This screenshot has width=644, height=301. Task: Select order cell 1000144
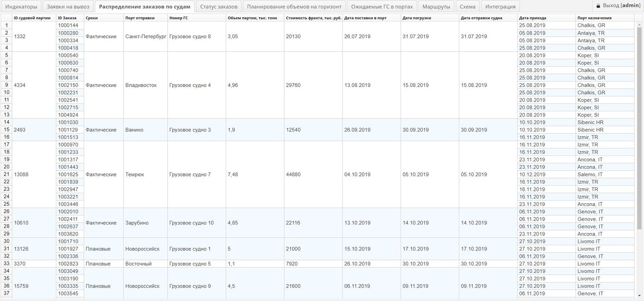70,25
